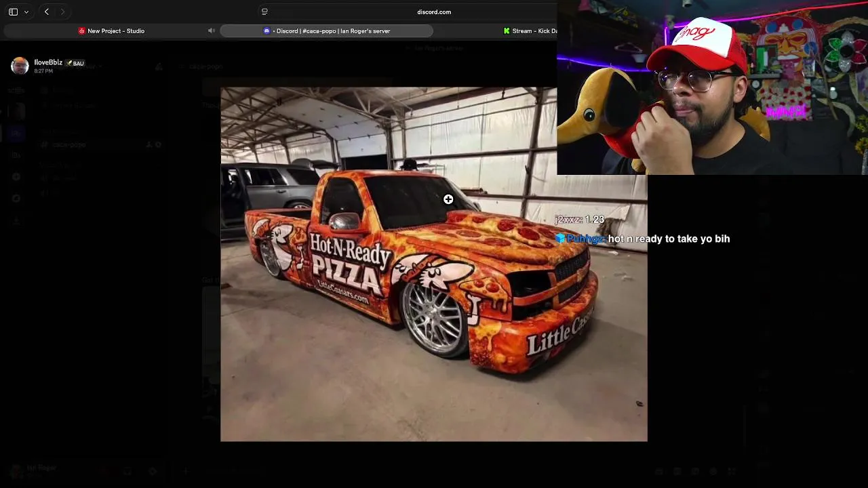Go back with the browser back arrow
868x488 pixels.
click(x=47, y=12)
